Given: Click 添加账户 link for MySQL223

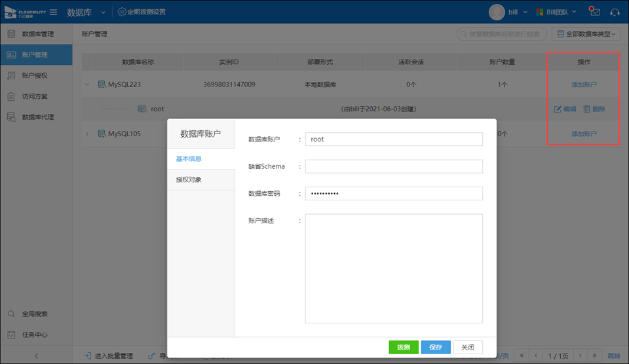Looking at the screenshot, I should [x=584, y=84].
